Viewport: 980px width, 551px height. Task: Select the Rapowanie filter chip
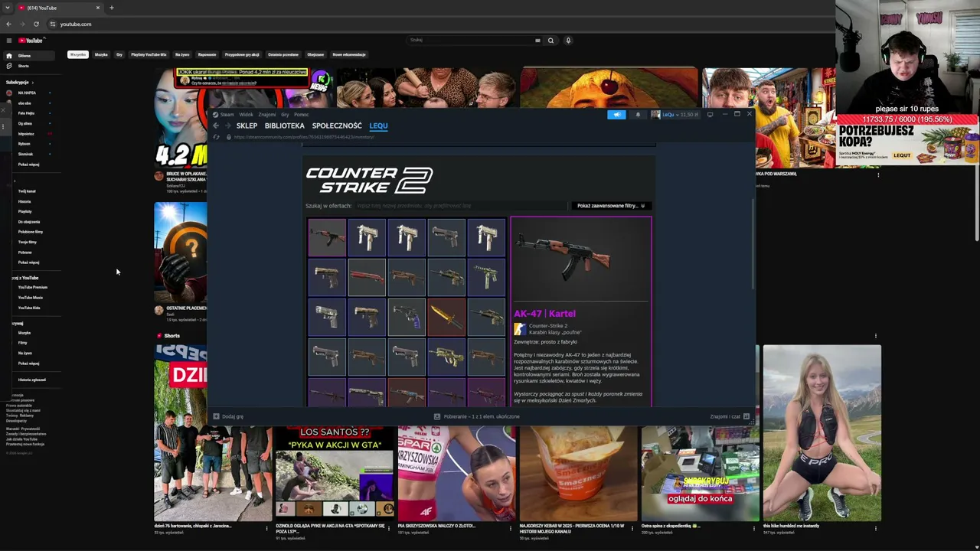207,54
